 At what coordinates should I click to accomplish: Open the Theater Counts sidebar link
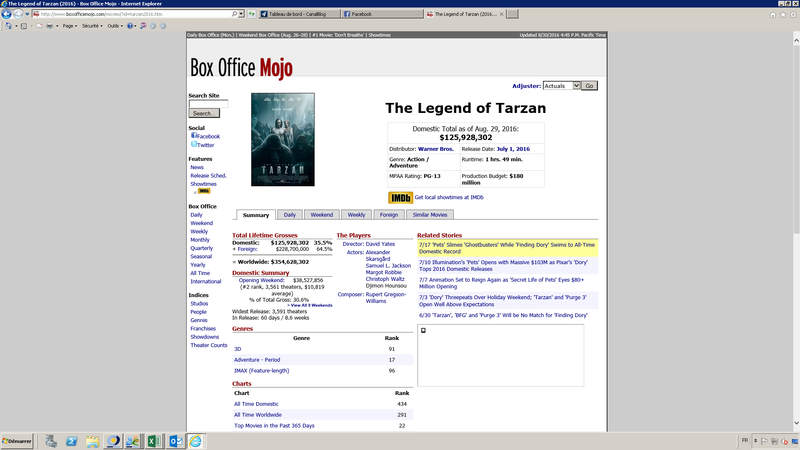209,345
